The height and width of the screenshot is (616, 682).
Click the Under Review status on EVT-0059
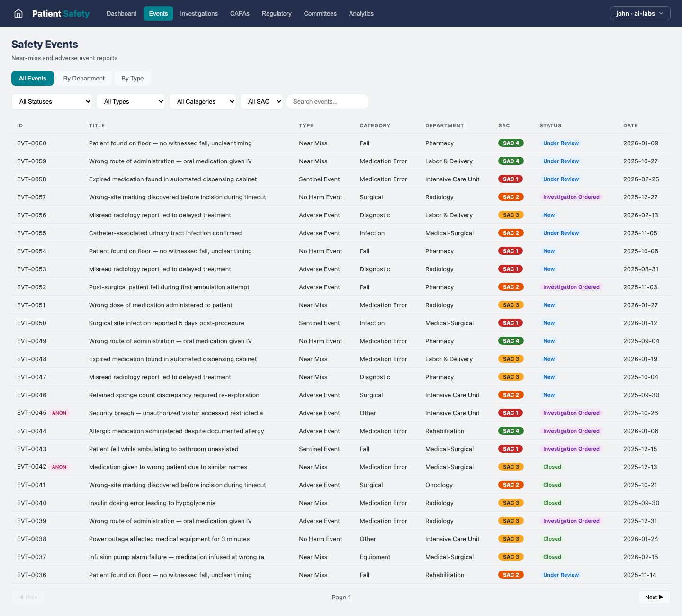point(561,161)
